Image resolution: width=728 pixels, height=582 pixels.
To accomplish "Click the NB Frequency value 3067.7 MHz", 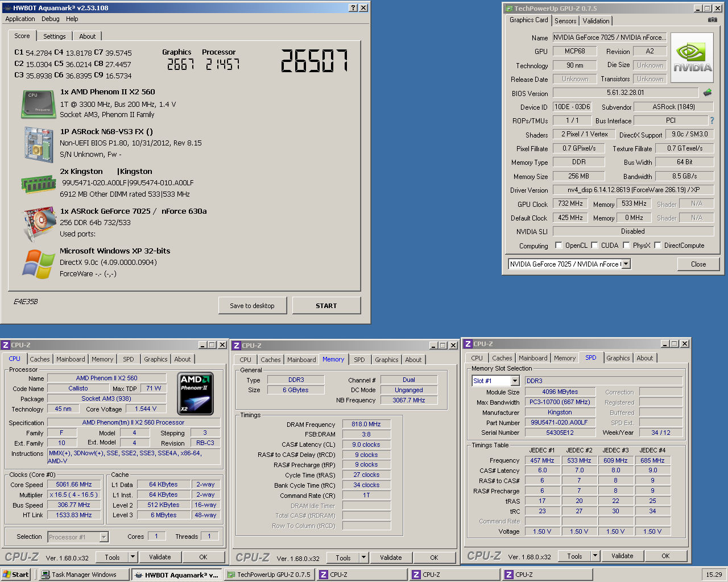I will point(408,400).
